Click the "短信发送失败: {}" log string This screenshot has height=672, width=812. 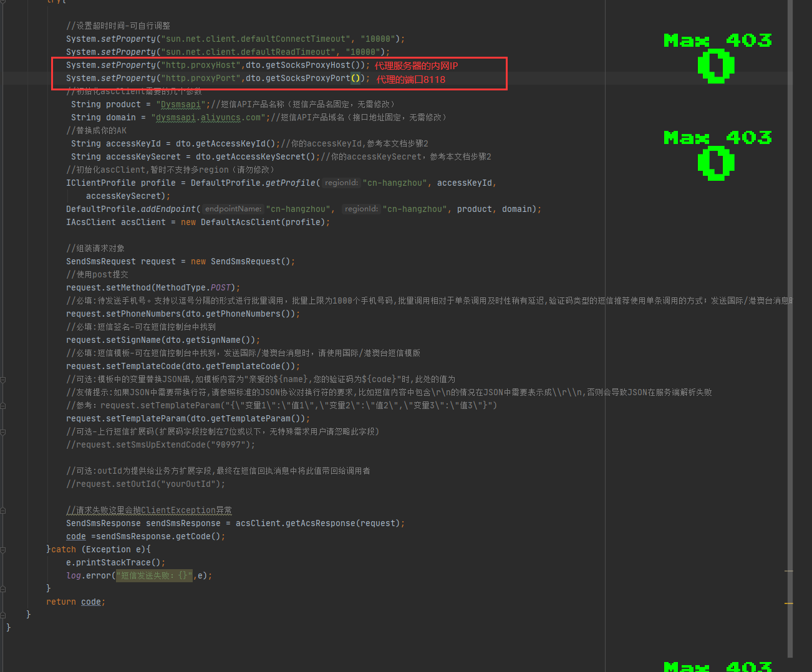coord(155,575)
